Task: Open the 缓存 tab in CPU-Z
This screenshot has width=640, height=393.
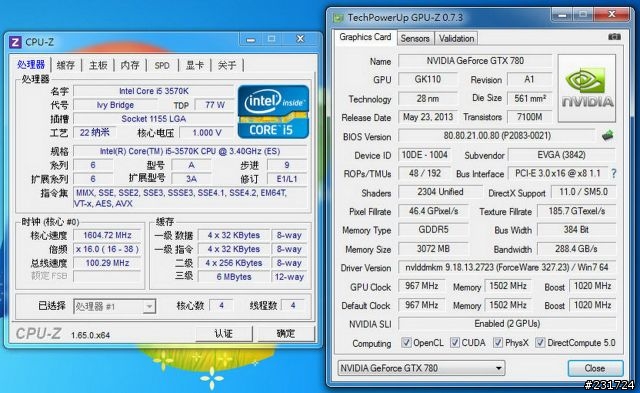Action: click(x=65, y=65)
